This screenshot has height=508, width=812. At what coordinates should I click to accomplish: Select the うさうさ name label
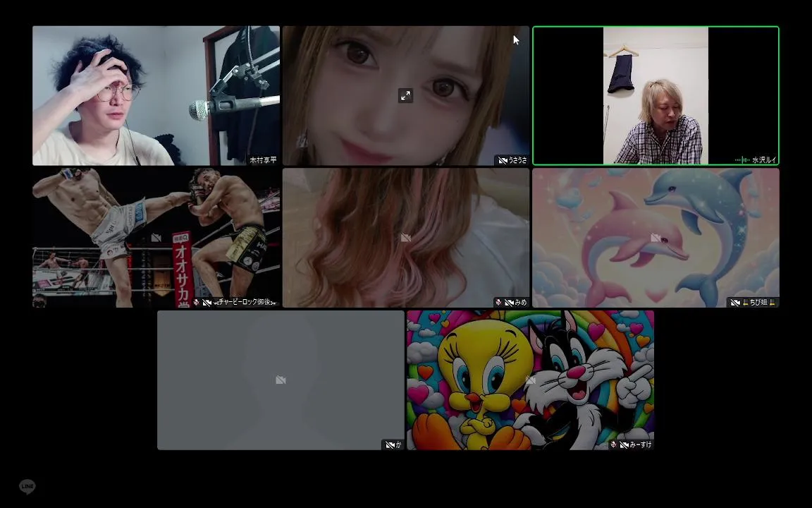tap(517, 160)
